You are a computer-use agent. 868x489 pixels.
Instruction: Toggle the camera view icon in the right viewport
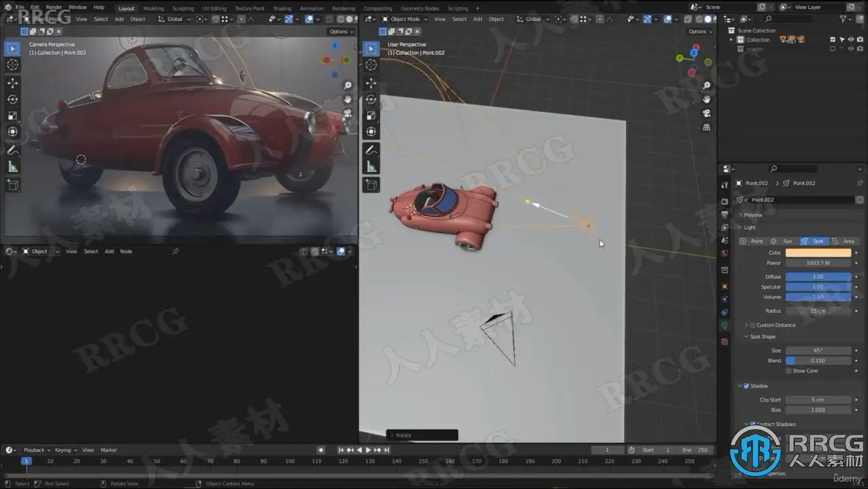tap(706, 113)
